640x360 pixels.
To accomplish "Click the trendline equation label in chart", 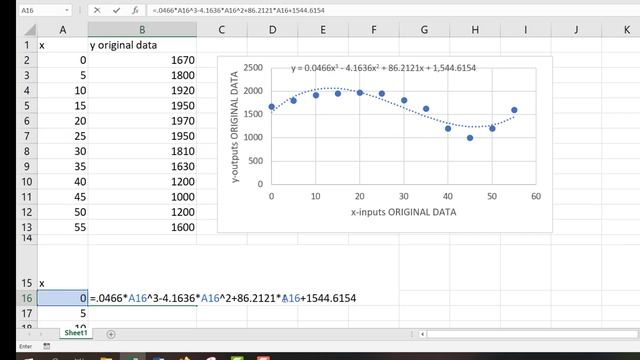I will (x=383, y=68).
